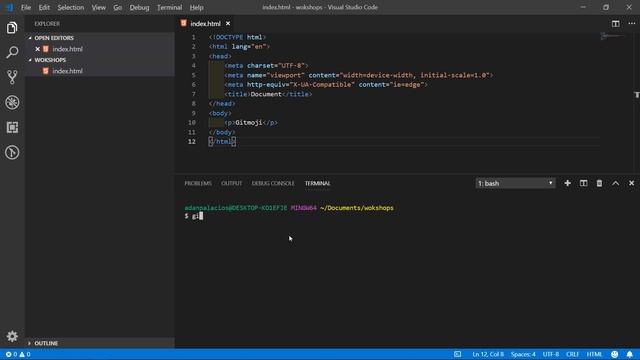
Task: Create a new terminal with plus icon
Action: point(567,183)
